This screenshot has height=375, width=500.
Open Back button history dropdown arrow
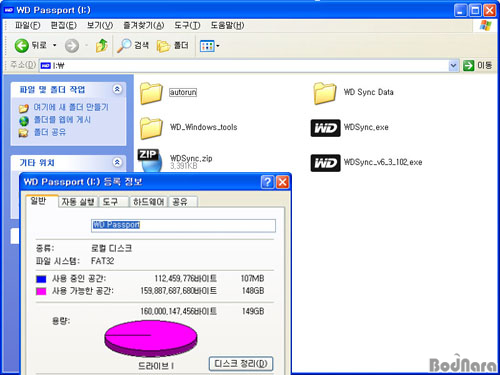tap(55, 45)
